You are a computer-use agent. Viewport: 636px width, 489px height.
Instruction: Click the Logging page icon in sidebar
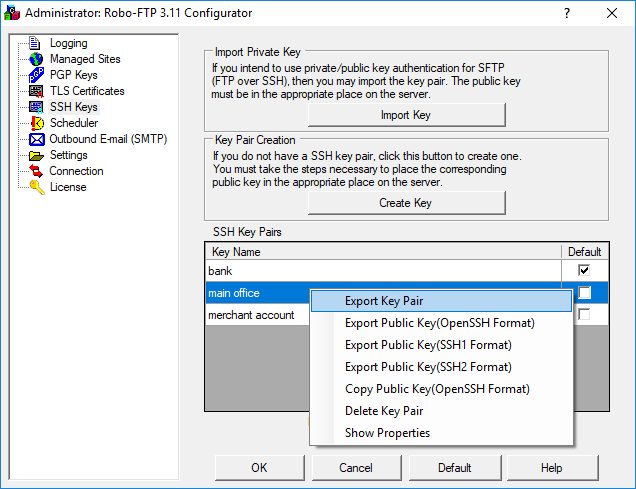click(x=36, y=43)
